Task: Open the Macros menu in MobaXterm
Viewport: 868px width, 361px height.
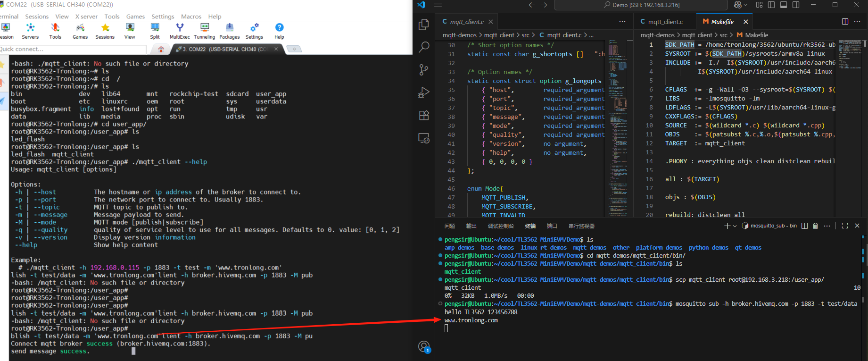Action: coord(191,17)
